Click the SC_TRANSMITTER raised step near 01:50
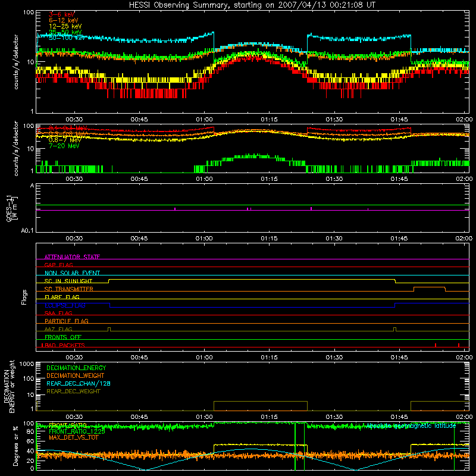The height and width of the screenshot is (476, 476). 429,287
